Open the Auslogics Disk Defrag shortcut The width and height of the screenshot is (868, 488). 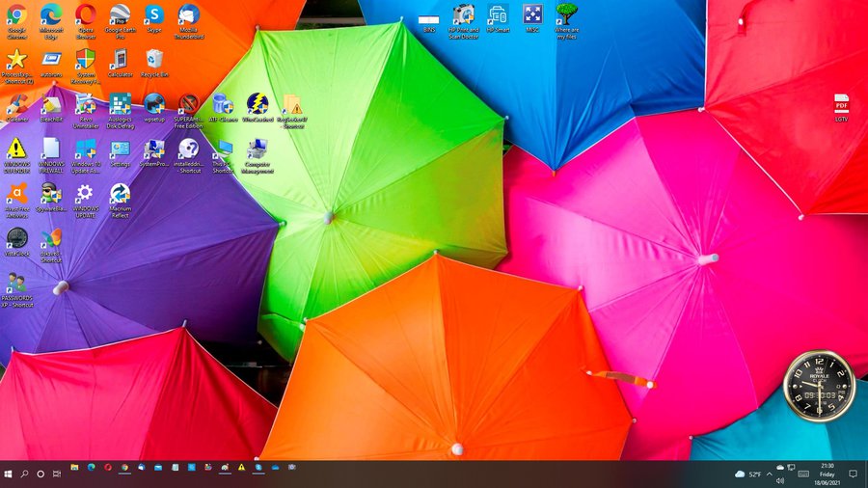pos(121,111)
